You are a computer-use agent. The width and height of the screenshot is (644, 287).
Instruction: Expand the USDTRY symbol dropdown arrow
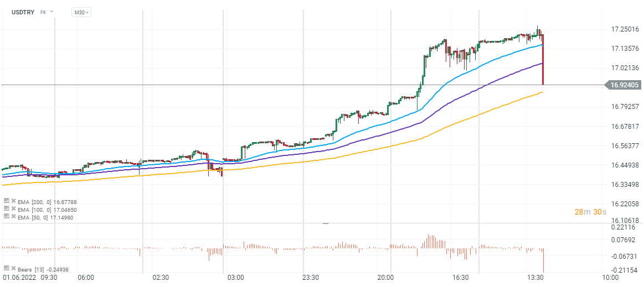click(x=51, y=12)
